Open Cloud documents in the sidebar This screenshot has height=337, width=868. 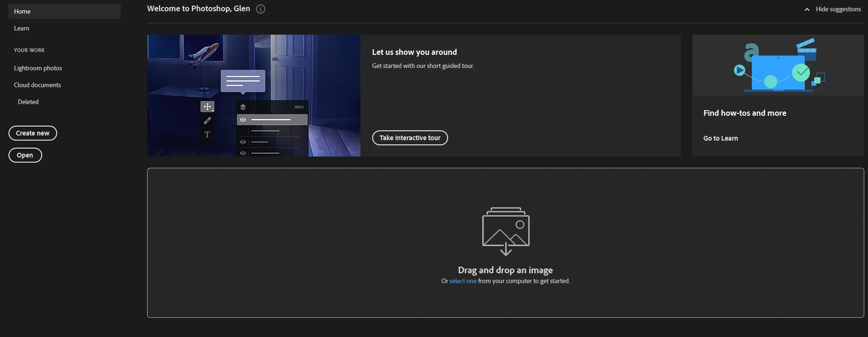(x=37, y=85)
